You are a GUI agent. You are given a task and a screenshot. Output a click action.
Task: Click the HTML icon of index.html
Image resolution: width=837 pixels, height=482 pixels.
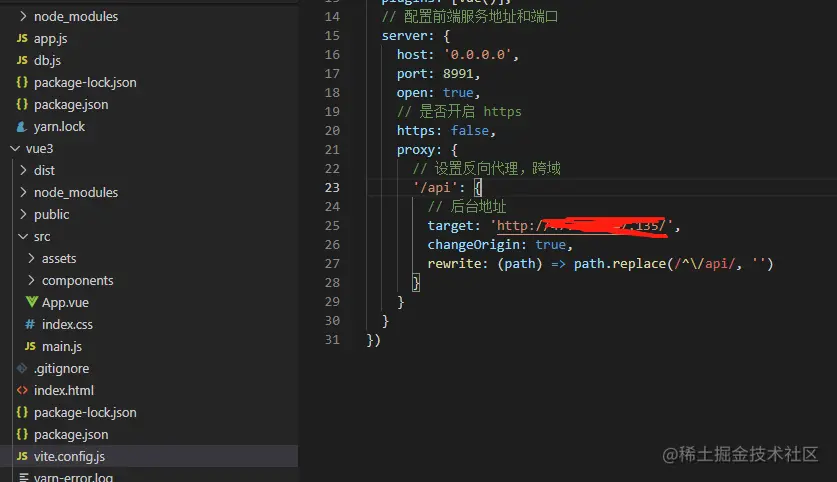22,390
